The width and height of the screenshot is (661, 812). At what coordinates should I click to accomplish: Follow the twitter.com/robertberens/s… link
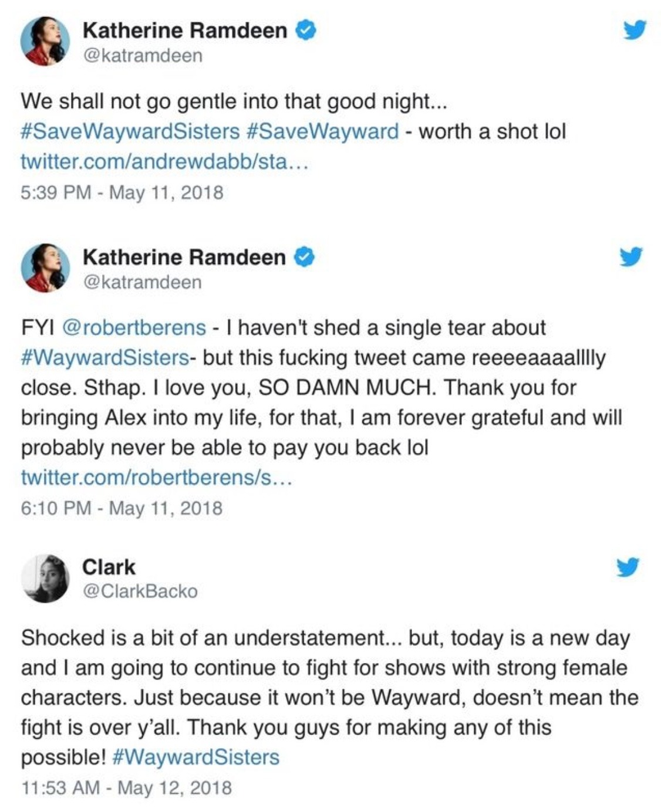pos(156,478)
